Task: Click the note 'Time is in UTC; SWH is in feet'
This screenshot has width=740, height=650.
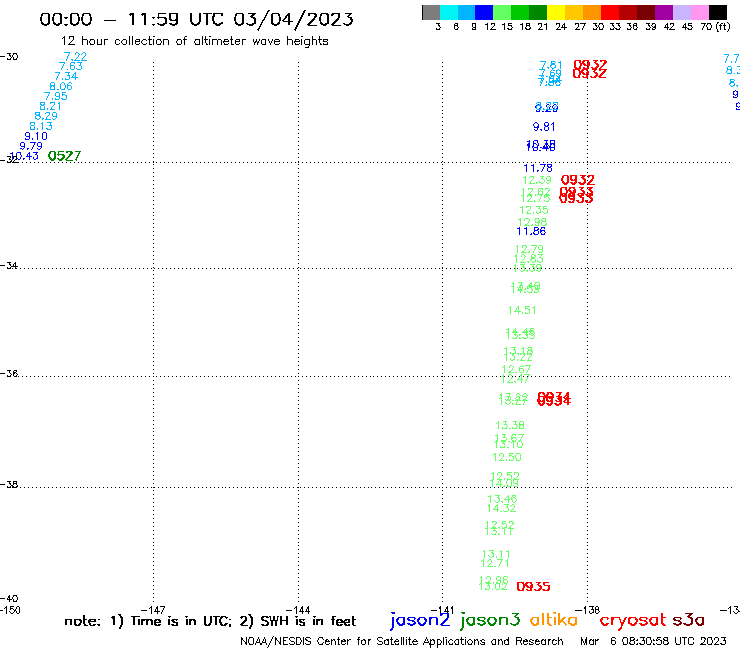Action: [x=210, y=621]
